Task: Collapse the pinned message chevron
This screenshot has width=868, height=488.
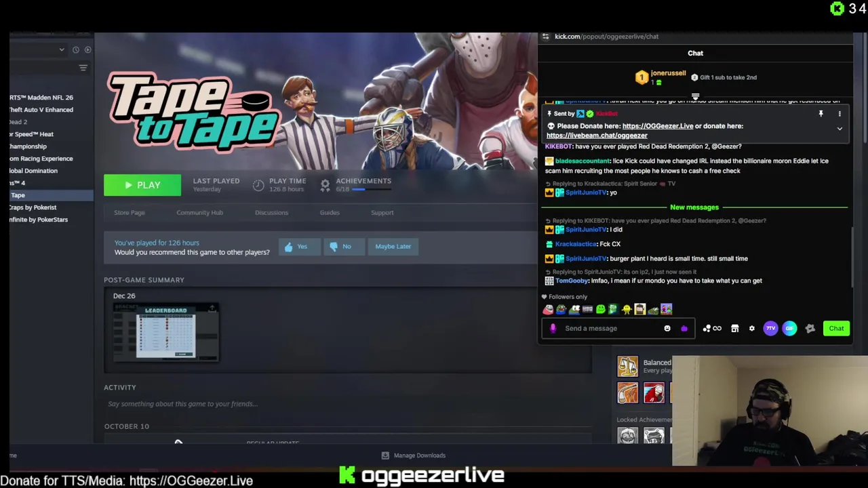Action: coord(840,129)
